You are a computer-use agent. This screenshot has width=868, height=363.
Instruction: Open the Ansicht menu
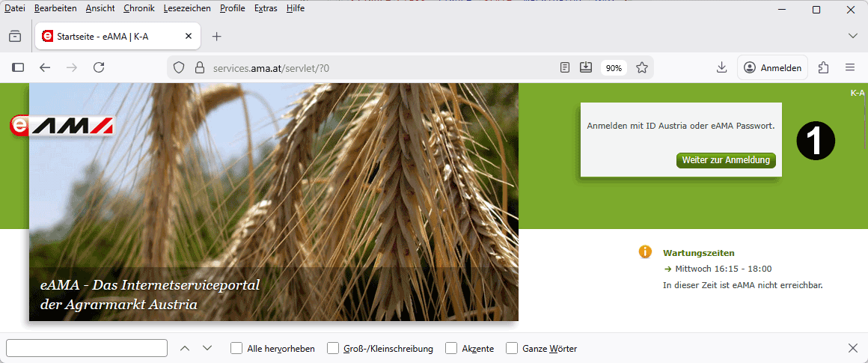100,8
